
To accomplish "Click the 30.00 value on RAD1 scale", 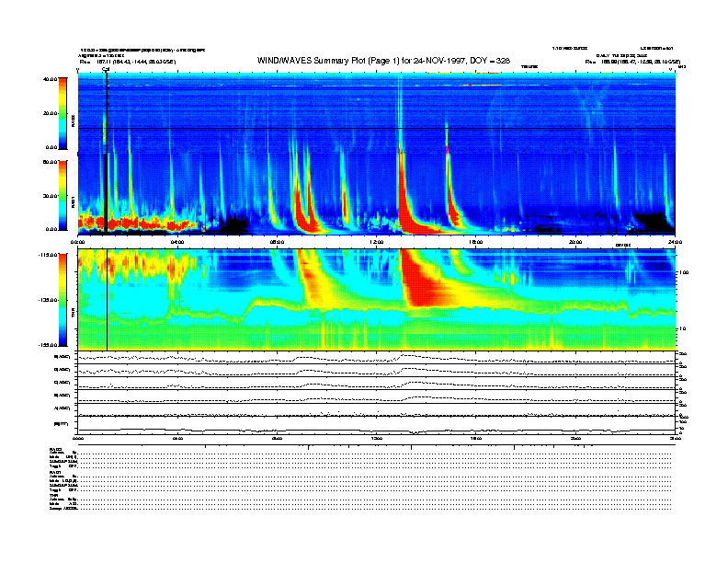I will 50,196.
